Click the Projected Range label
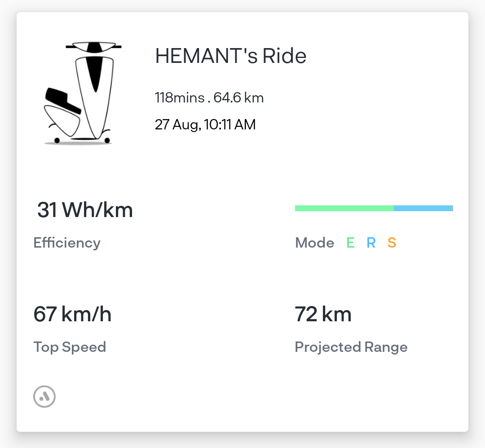485x448 pixels. coord(351,347)
